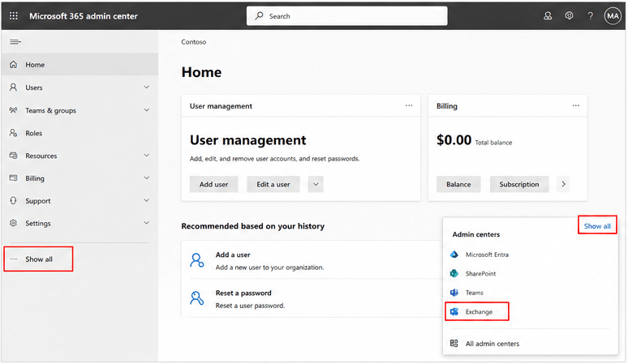Select Roles in the navigation menu

point(80,133)
